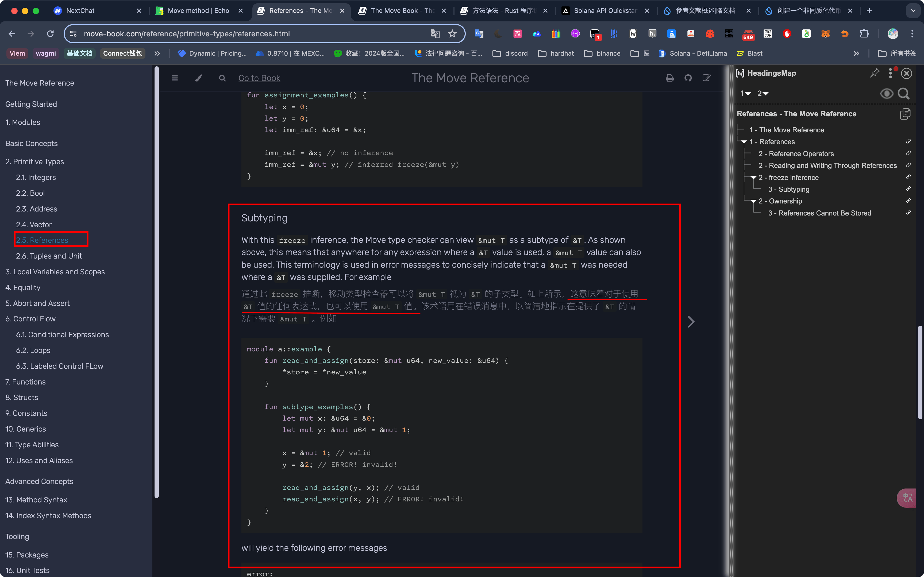Screen dimensions: 924x577
Task: Pin the HeadingsMap panel
Action: pyautogui.click(x=875, y=73)
